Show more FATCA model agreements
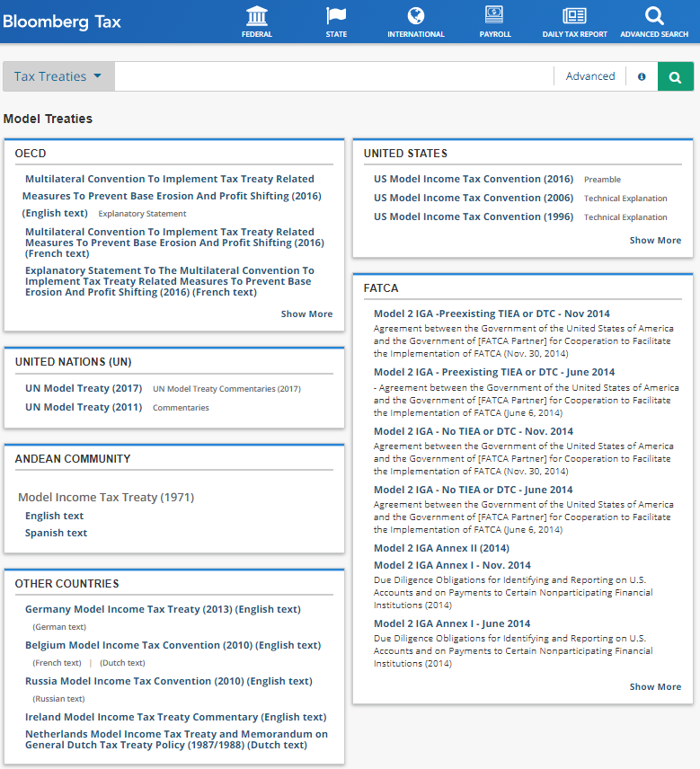Viewport: 700px width, 769px height. [x=655, y=686]
